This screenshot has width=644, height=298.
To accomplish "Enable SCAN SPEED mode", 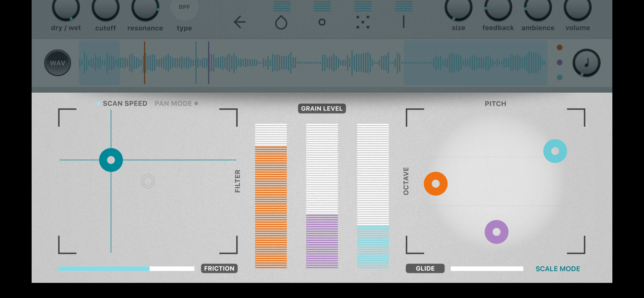I will click(x=125, y=103).
